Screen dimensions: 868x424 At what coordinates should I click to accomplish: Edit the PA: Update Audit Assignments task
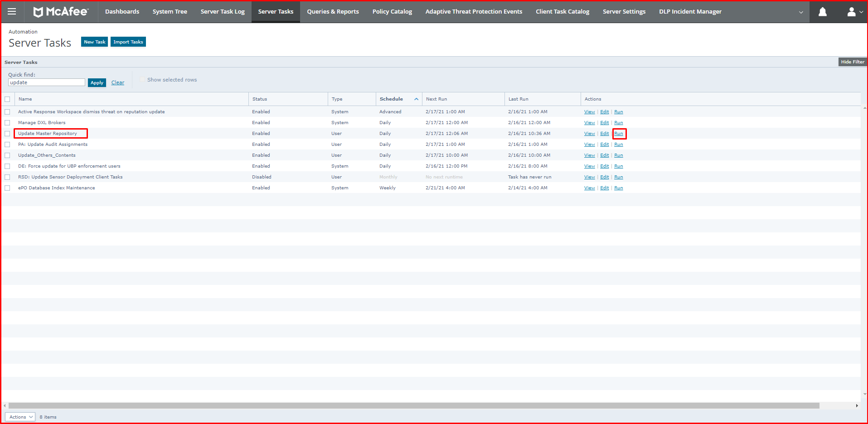605,145
